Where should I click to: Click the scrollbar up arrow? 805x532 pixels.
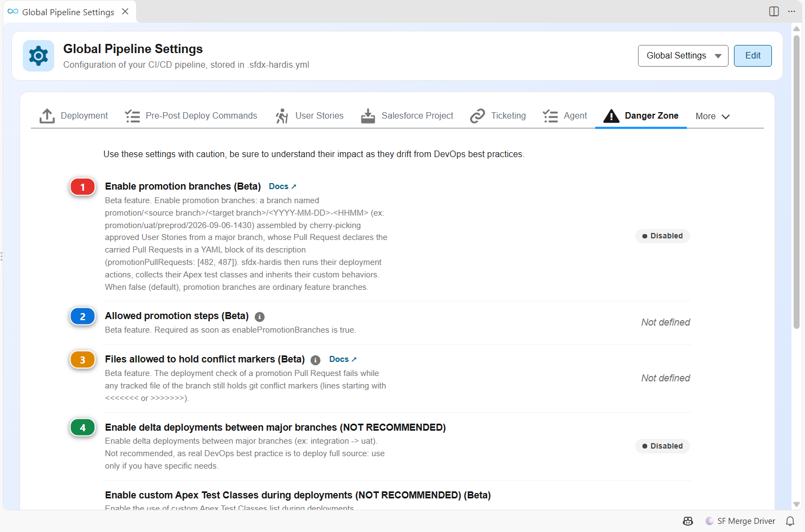click(x=796, y=29)
